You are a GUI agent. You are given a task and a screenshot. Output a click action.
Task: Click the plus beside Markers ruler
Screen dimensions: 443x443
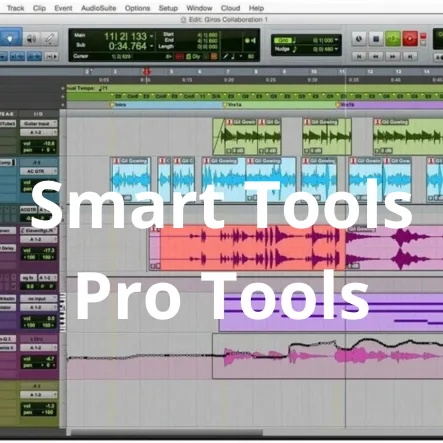[x=63, y=105]
